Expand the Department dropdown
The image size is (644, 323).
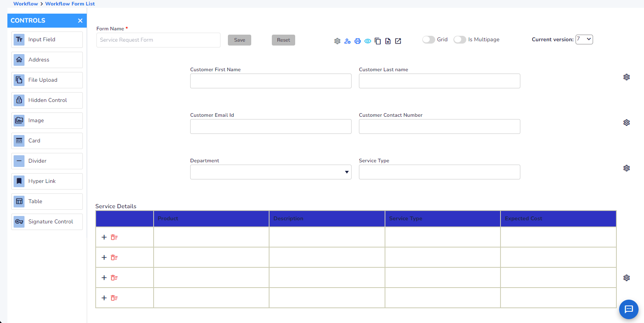(271, 172)
